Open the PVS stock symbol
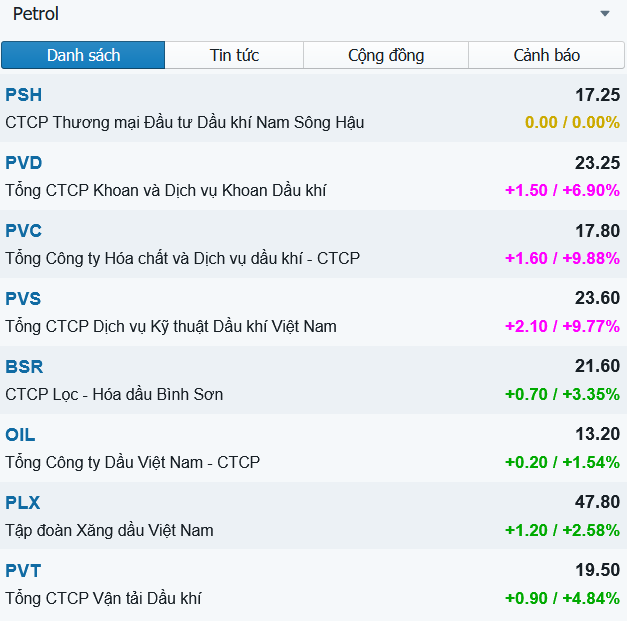627x621 pixels. 24,299
